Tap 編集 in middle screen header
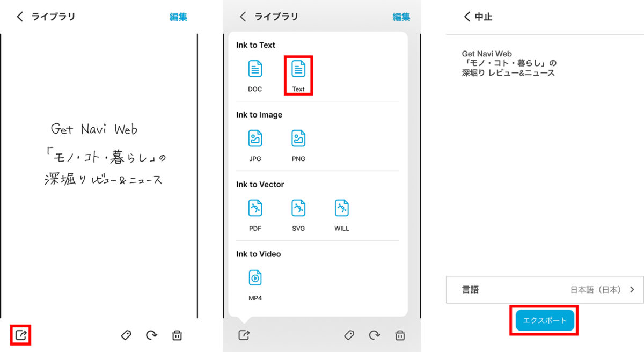 [x=401, y=17]
